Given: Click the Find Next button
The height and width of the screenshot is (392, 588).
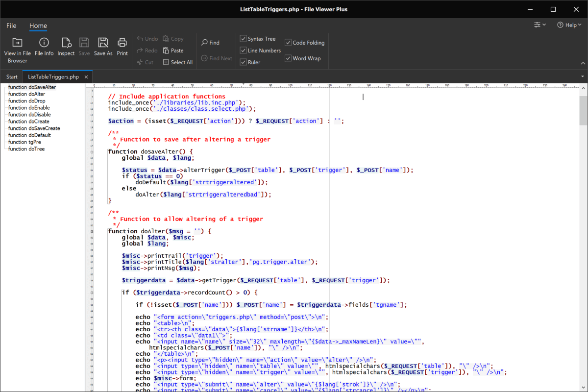Looking at the screenshot, I should 216,58.
